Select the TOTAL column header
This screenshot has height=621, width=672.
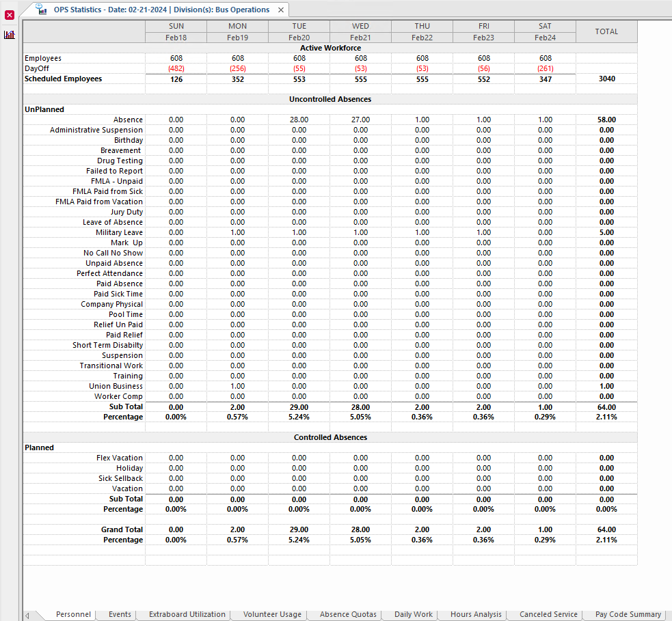coord(606,31)
